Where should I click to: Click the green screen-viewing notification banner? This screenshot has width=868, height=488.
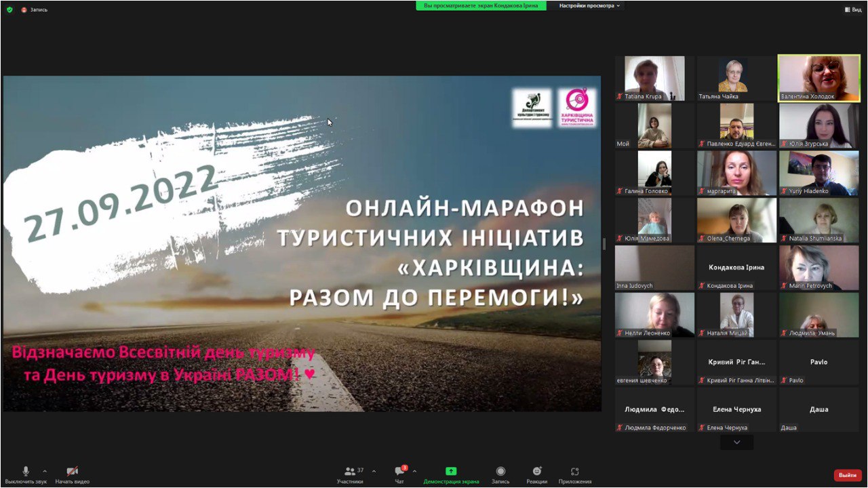pyautogui.click(x=481, y=5)
